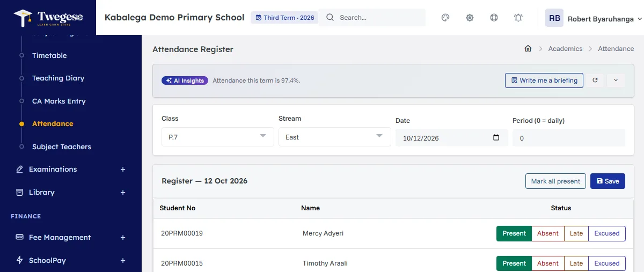The height and width of the screenshot is (272, 644).
Task: Open CA Marks Entry in sidebar
Action: point(59,101)
